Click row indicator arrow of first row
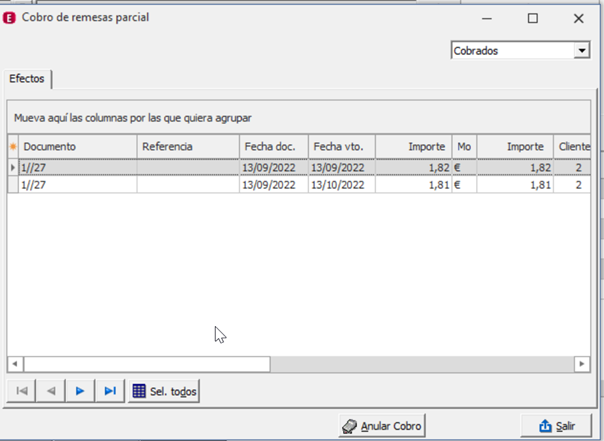This screenshot has height=441, width=604. 13,168
